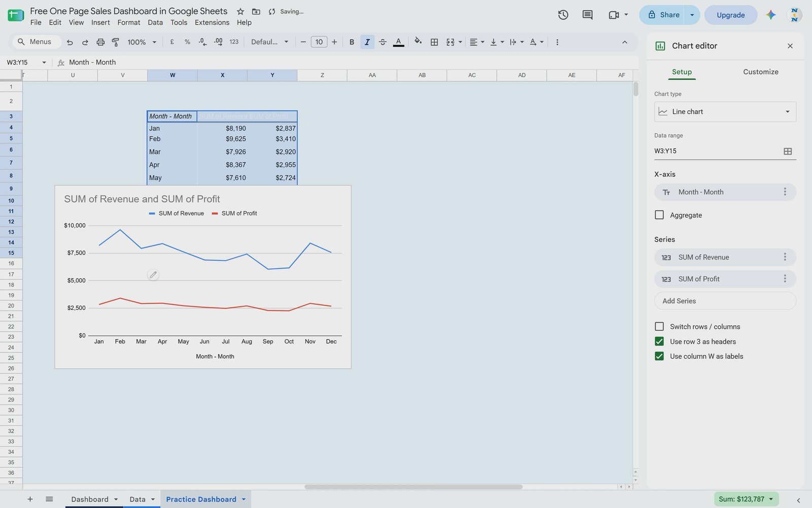The height and width of the screenshot is (508, 812).
Task: Format as percent with % icon
Action: point(187,42)
